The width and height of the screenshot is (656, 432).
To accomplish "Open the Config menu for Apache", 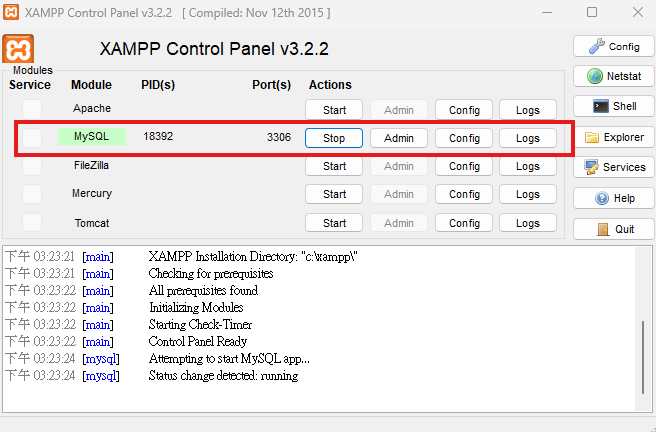I will point(464,110).
